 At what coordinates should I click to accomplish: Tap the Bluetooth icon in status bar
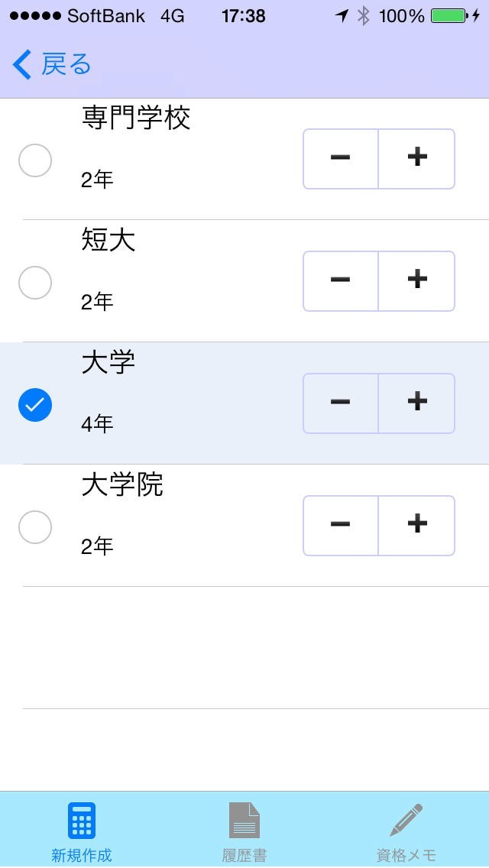pos(364,16)
